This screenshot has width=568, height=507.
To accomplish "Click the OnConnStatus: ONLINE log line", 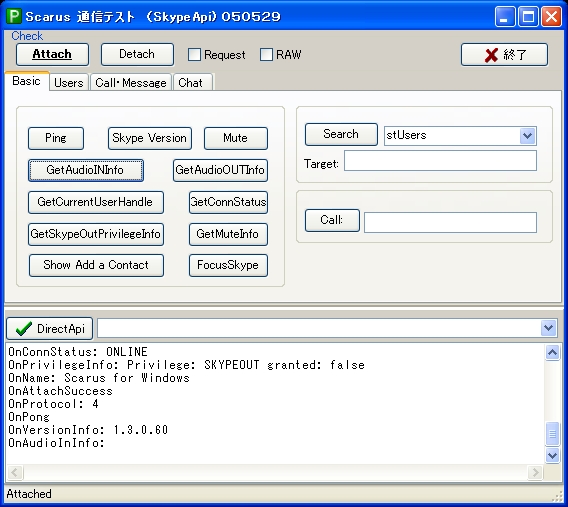I will (78, 351).
